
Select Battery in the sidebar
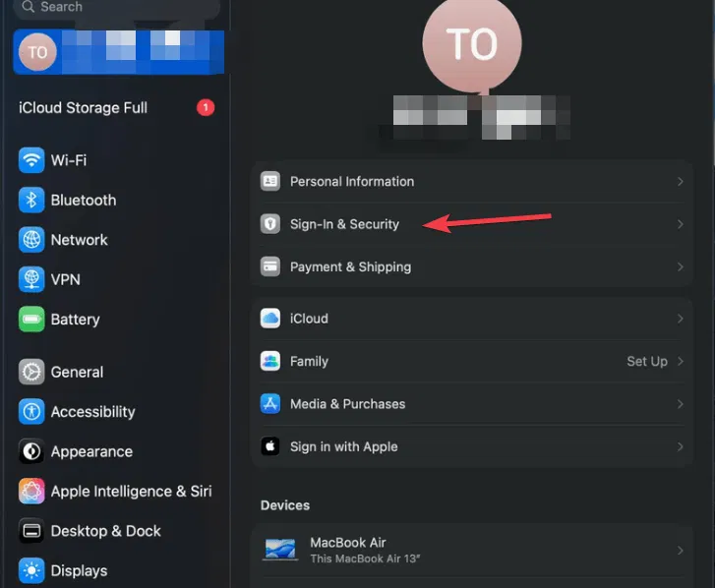[x=76, y=319]
